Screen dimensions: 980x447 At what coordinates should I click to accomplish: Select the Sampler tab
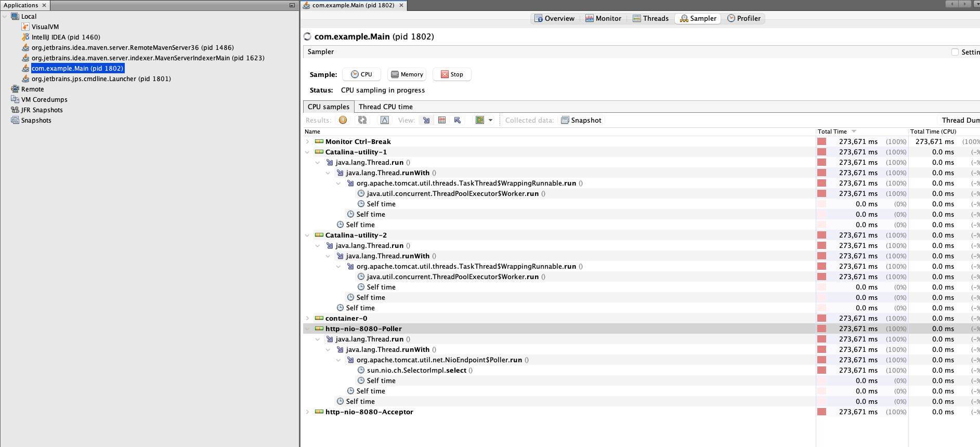click(x=698, y=18)
